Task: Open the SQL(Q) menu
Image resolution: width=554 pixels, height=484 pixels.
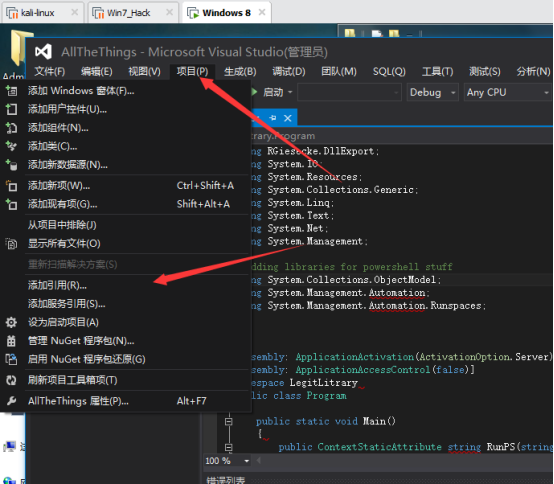Action: 389,71
